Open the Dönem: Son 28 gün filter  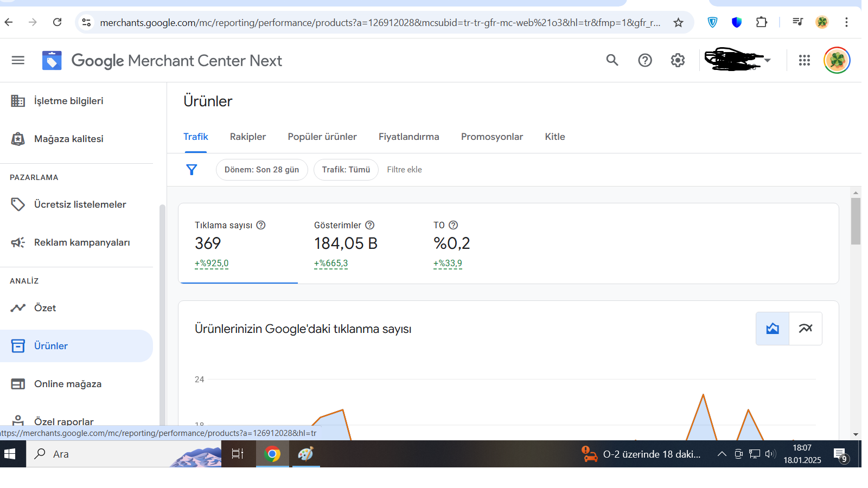262,170
